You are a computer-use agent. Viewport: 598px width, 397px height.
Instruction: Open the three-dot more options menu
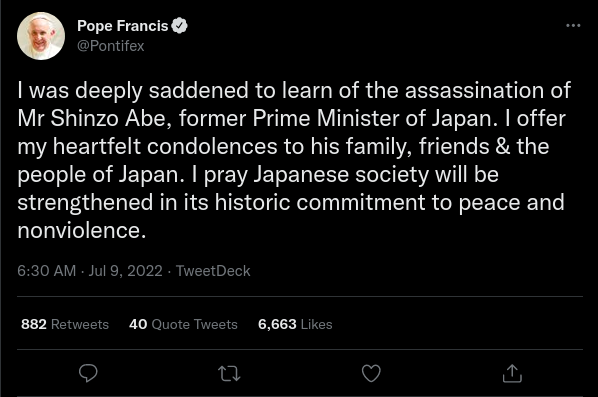pyautogui.click(x=573, y=26)
